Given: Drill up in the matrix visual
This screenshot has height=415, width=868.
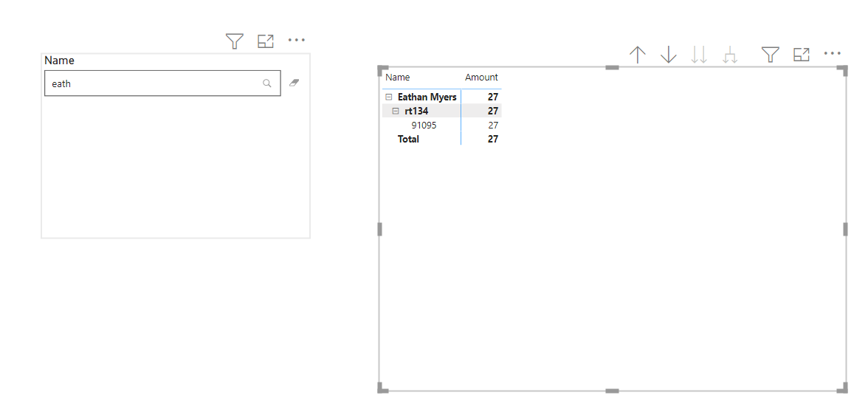Looking at the screenshot, I should pyautogui.click(x=638, y=55).
